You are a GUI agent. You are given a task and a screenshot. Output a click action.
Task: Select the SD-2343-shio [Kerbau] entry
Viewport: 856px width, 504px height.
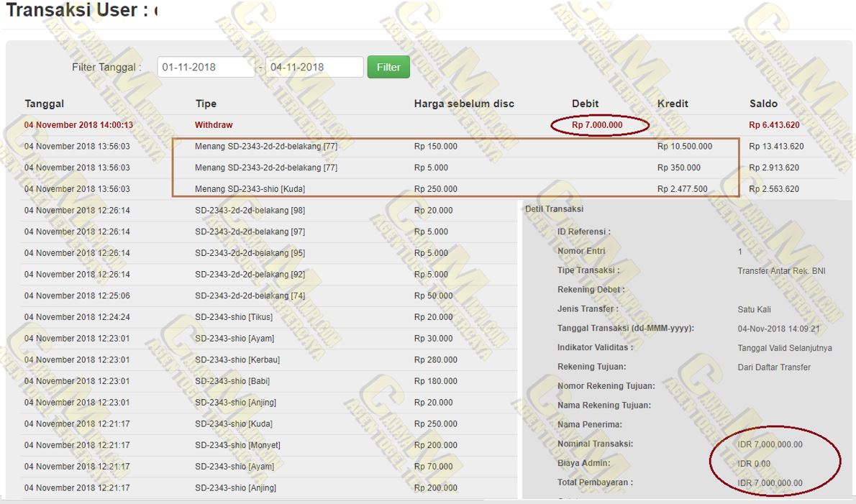pos(237,359)
